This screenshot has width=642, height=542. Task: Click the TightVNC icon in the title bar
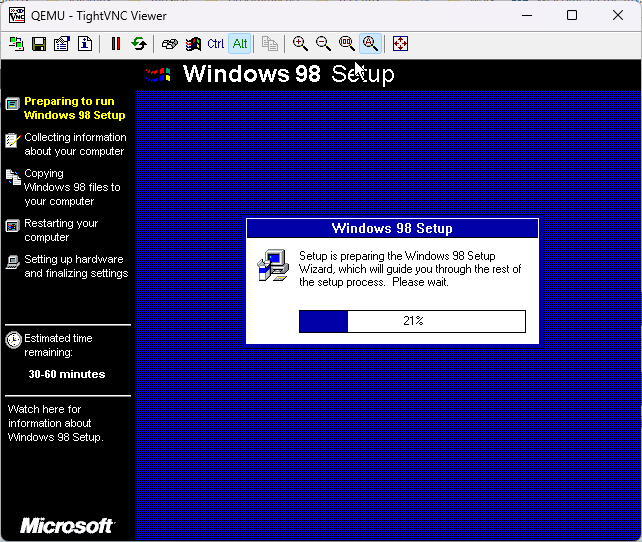[x=17, y=15]
